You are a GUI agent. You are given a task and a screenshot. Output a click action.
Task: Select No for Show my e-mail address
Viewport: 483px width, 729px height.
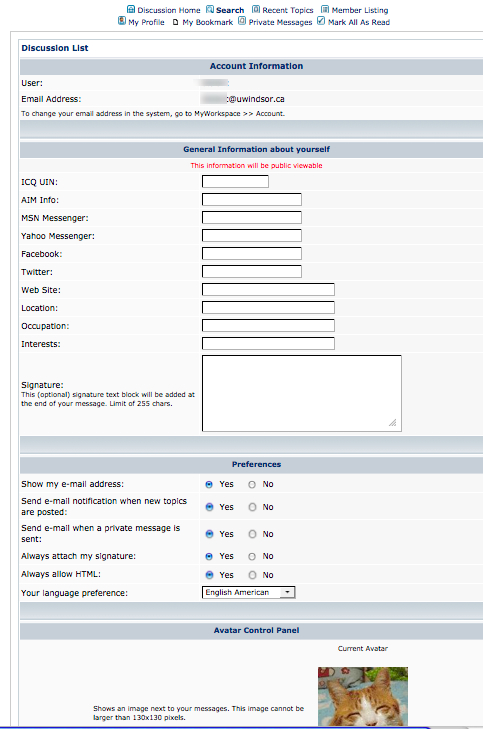tap(252, 484)
